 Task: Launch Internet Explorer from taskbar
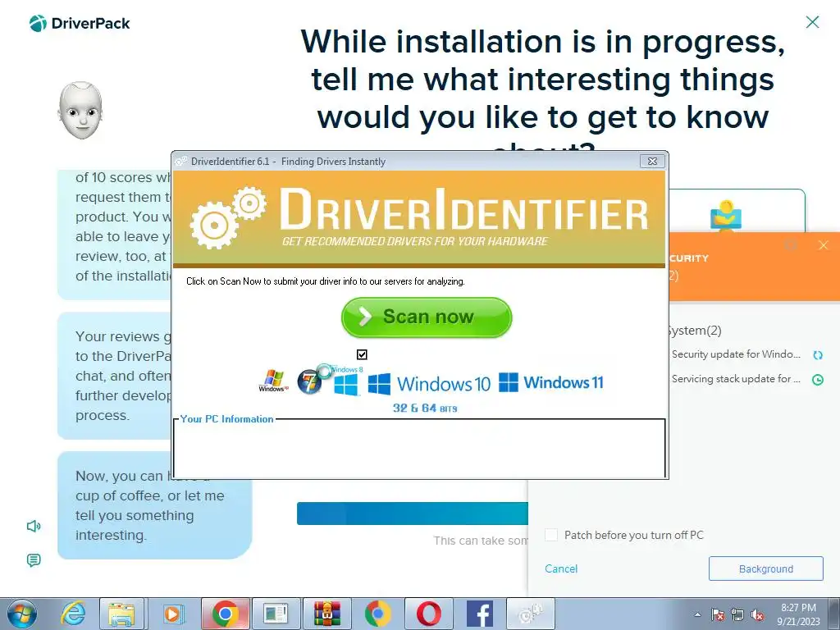coord(72,614)
